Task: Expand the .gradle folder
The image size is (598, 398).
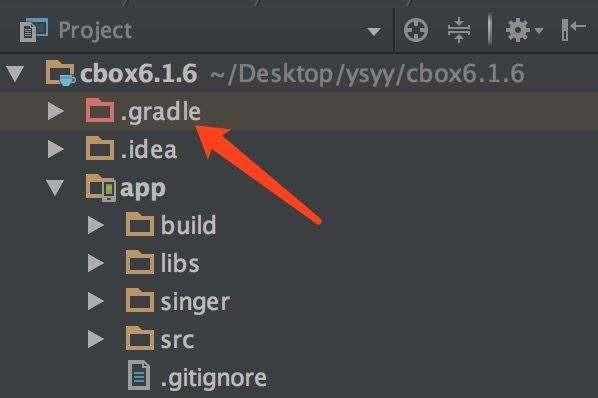Action: coord(56,111)
